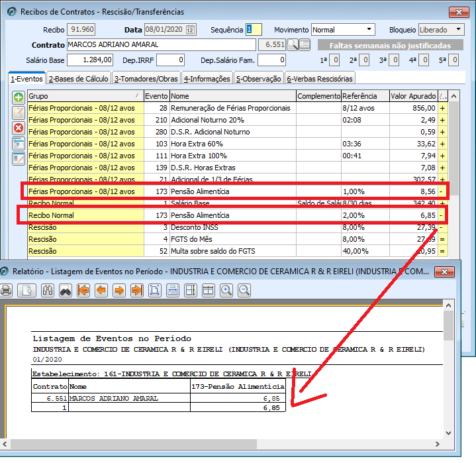Click the Fit whole page icon

pyautogui.click(x=155, y=290)
